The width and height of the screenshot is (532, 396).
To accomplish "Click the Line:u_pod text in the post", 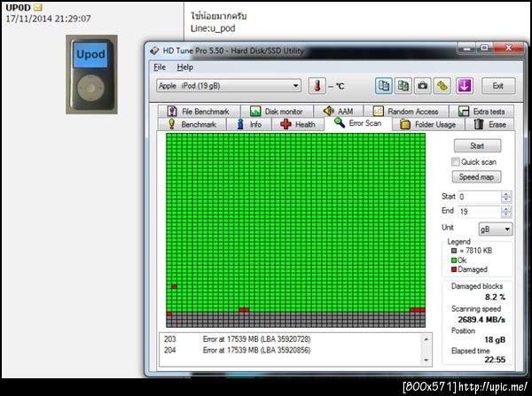I will point(213,28).
